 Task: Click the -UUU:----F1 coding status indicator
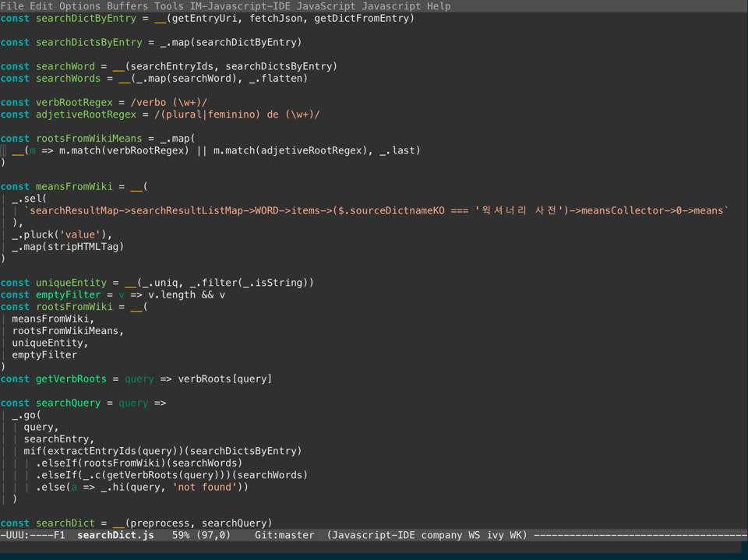coord(33,535)
